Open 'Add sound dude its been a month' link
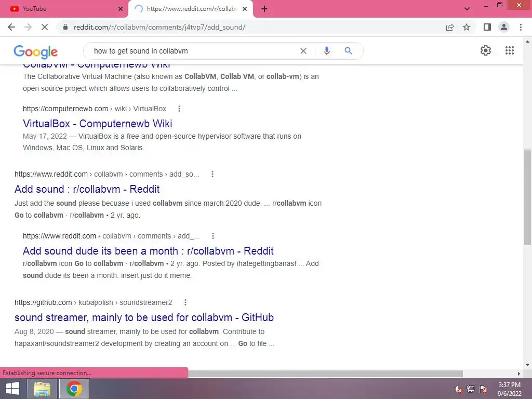The height and width of the screenshot is (399, 532). coord(148,251)
